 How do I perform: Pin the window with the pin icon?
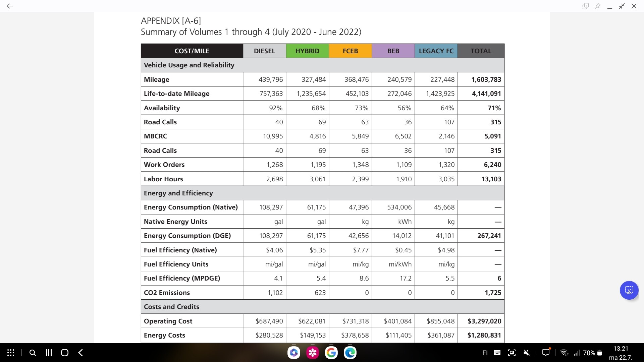click(x=598, y=6)
